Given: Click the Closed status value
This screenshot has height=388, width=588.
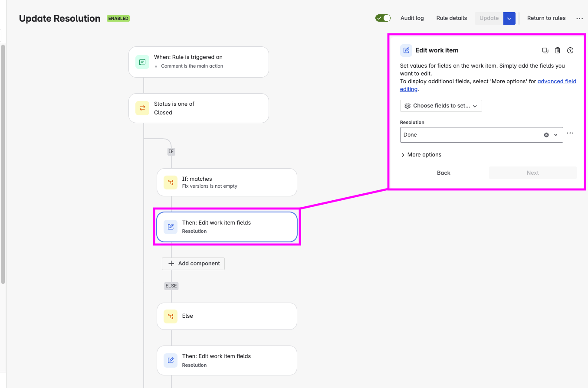Looking at the screenshot, I should pyautogui.click(x=163, y=113).
